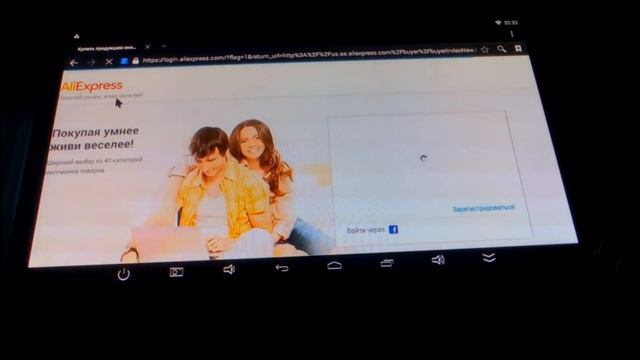Hide the navigation bar with the double chevron
640x360 pixels.
coord(489,257)
